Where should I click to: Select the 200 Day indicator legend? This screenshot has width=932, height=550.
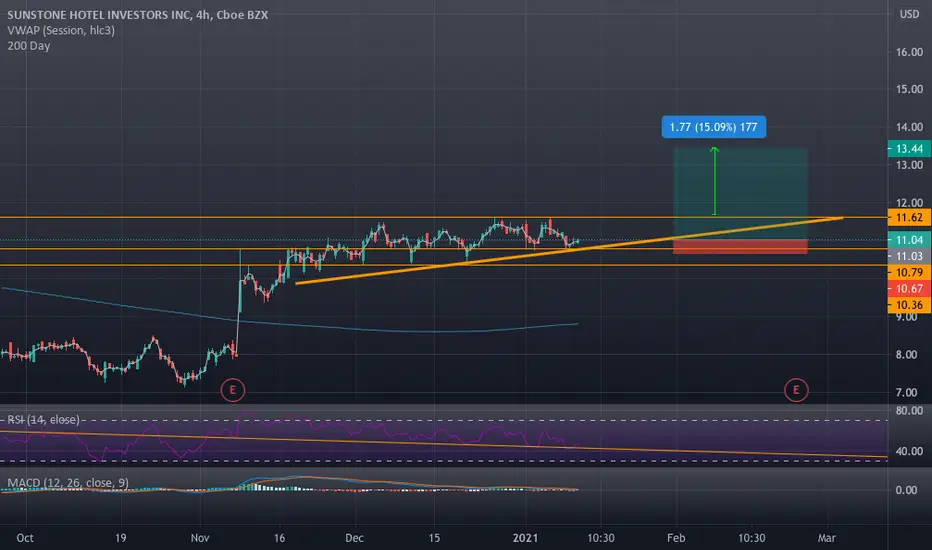[x=29, y=46]
